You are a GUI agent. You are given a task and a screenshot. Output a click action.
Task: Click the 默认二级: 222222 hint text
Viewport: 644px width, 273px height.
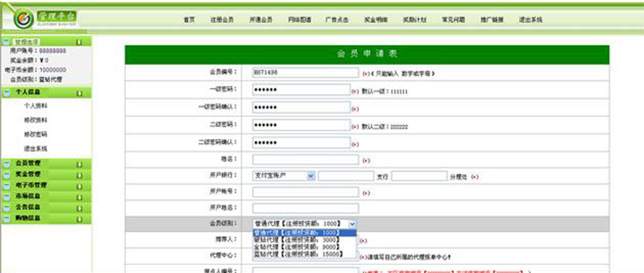(384, 127)
